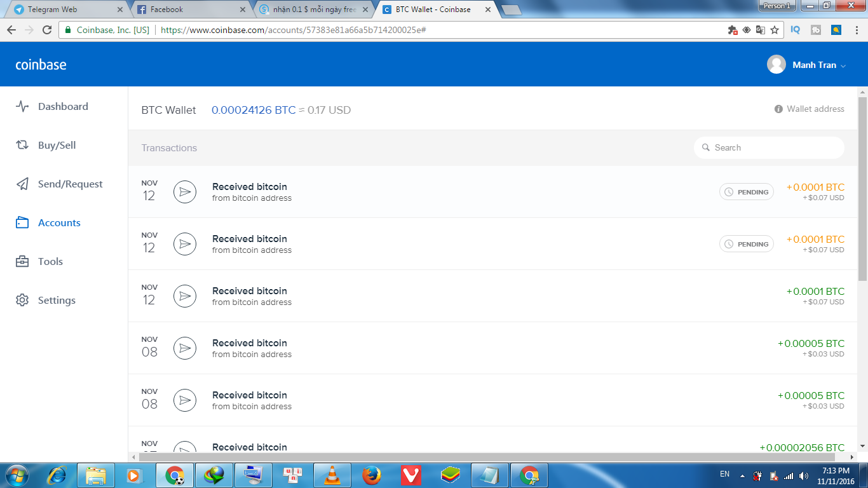The width and height of the screenshot is (868, 488).
Task: Open Vivaldi browser from the taskbar
Action: [411, 475]
